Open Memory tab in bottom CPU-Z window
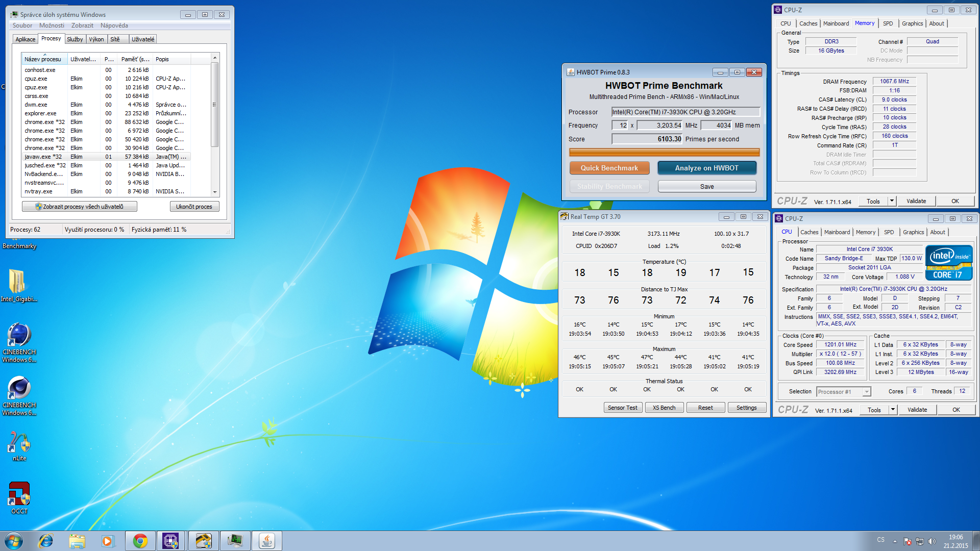 866,232
